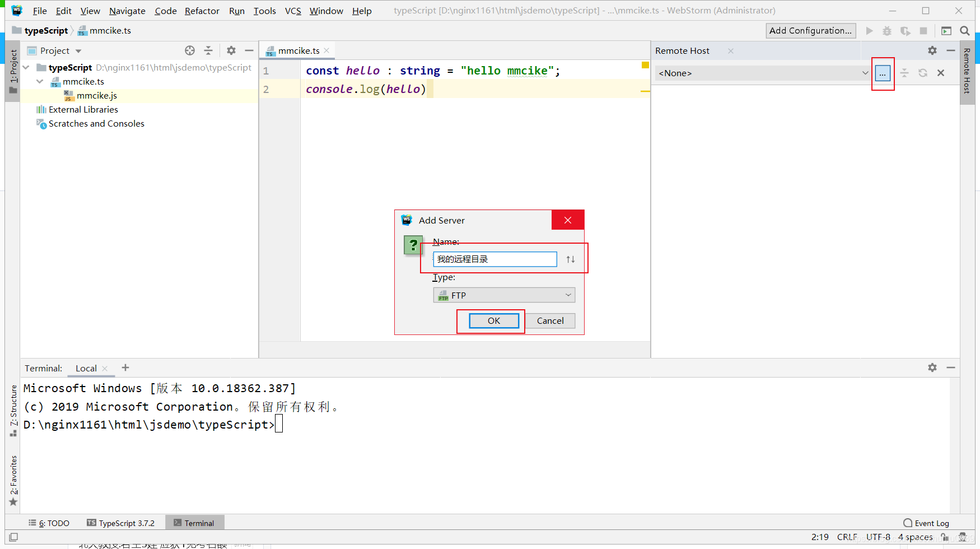Open deployment servers browse (...) button

pyautogui.click(x=883, y=73)
